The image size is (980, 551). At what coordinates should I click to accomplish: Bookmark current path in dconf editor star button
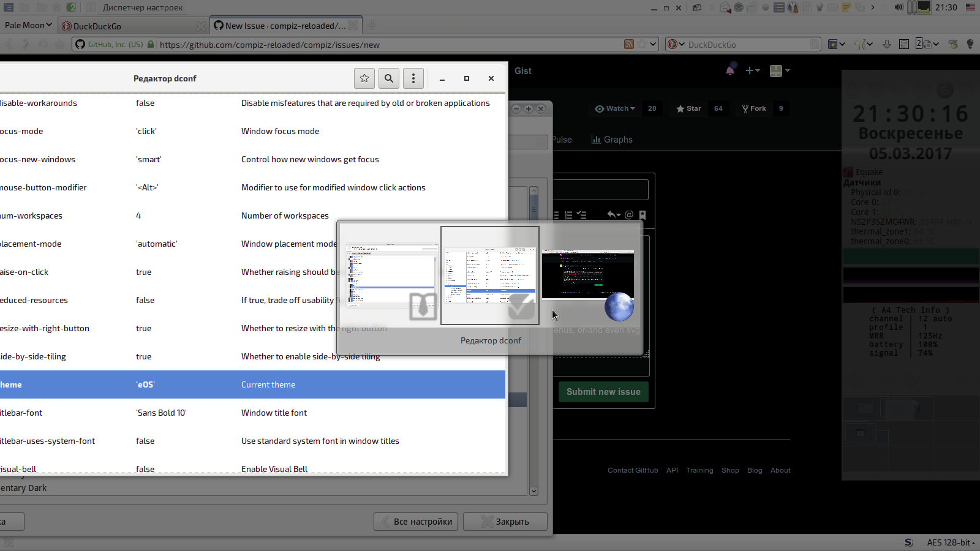pos(364,78)
